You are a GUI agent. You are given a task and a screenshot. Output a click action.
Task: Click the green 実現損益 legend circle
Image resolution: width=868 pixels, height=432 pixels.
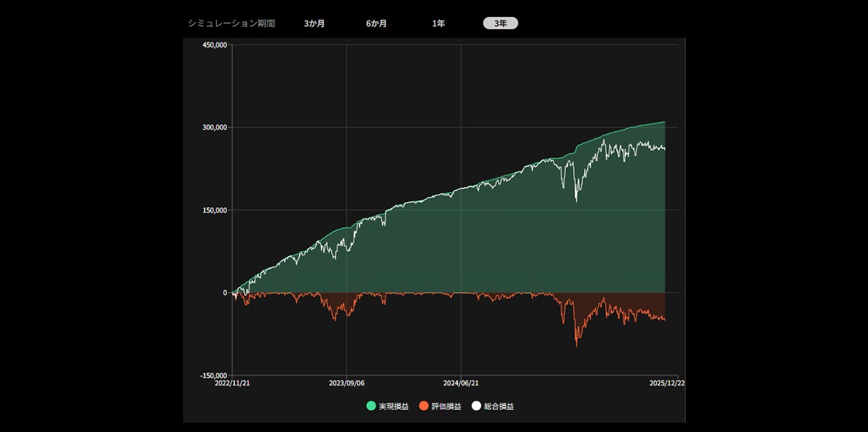(372, 406)
